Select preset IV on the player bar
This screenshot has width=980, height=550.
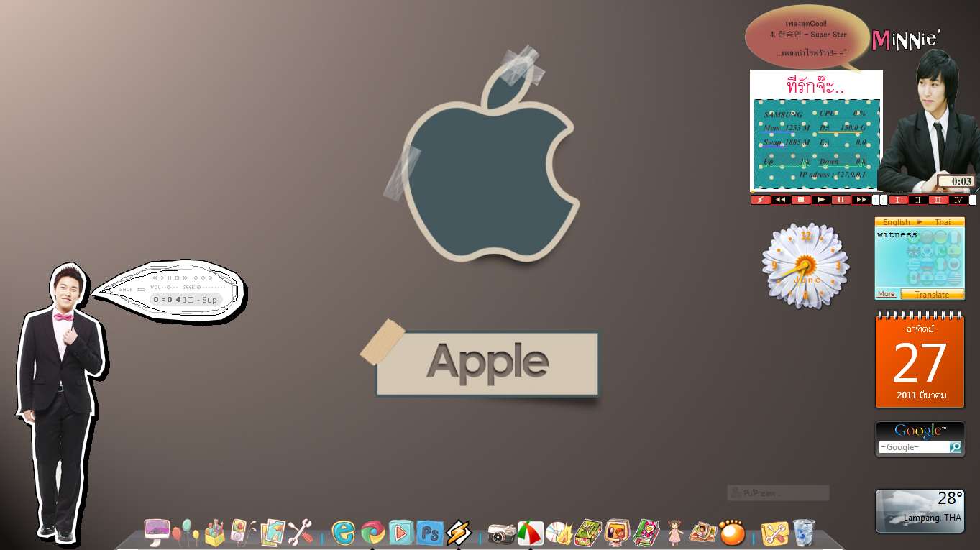(x=958, y=200)
